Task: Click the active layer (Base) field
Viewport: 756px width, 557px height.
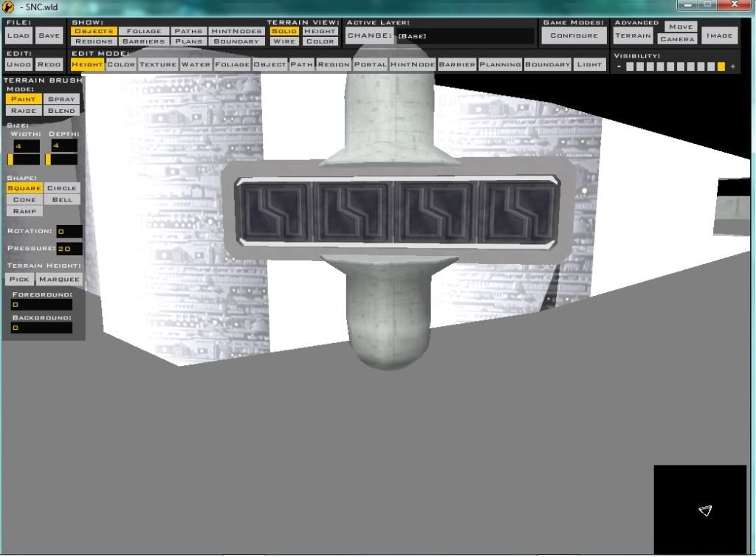Action: pos(465,36)
